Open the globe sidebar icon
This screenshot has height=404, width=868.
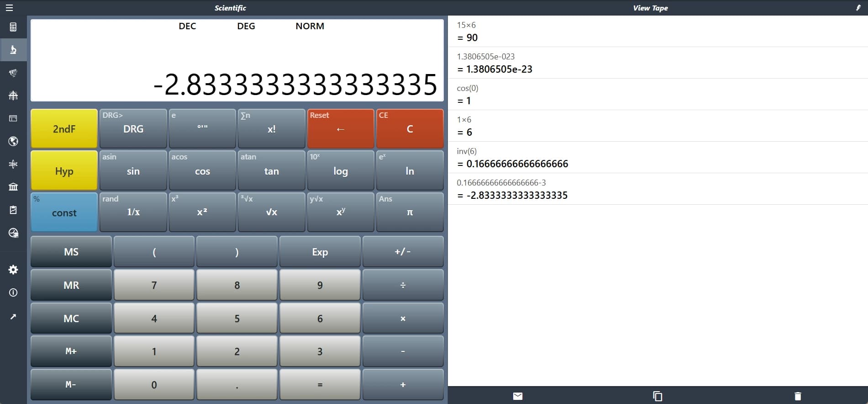pos(13,141)
